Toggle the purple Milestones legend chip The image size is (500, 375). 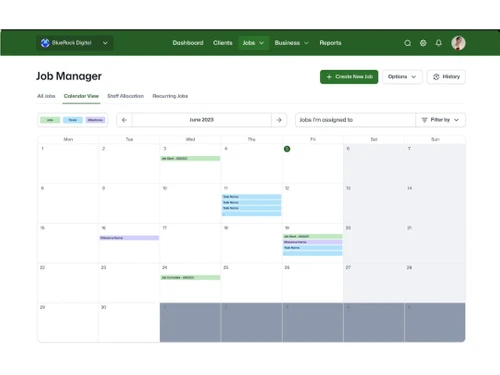(95, 120)
